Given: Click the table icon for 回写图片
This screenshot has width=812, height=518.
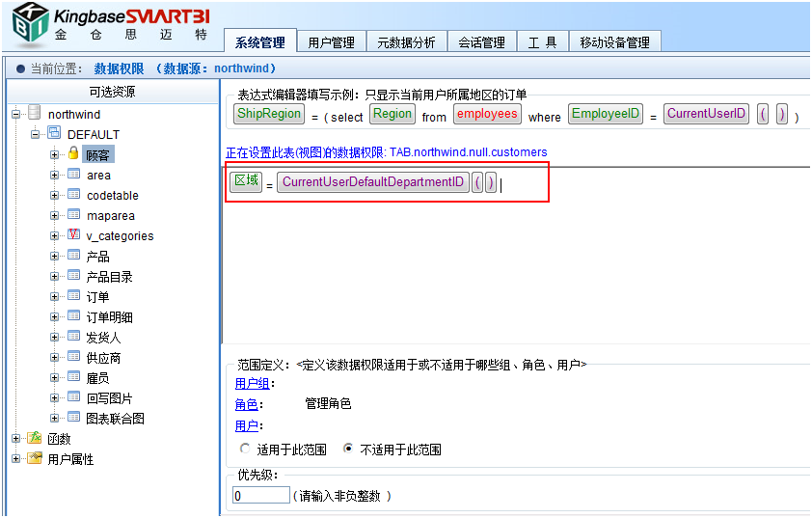Looking at the screenshot, I should pos(74,396).
